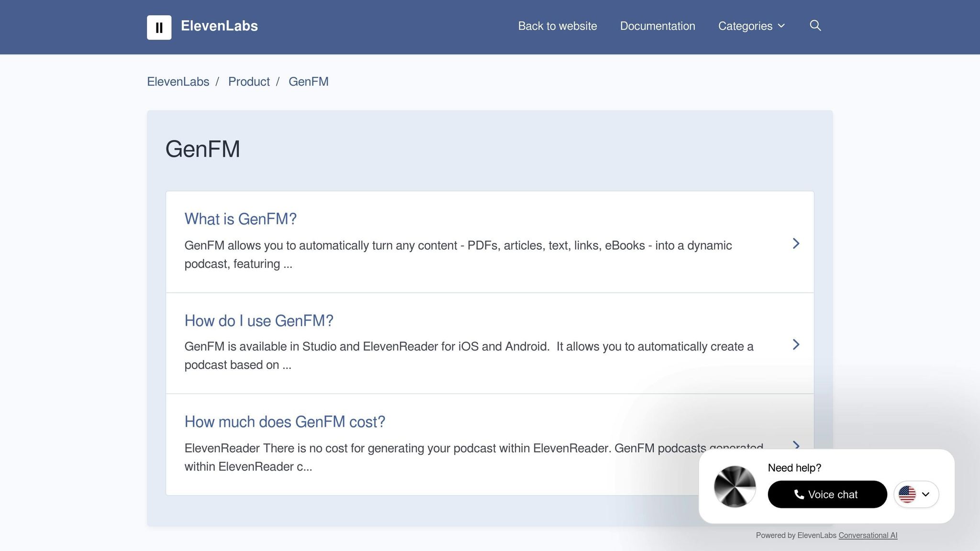Open the Documentation link in header
The width and height of the screenshot is (980, 551).
[657, 26]
